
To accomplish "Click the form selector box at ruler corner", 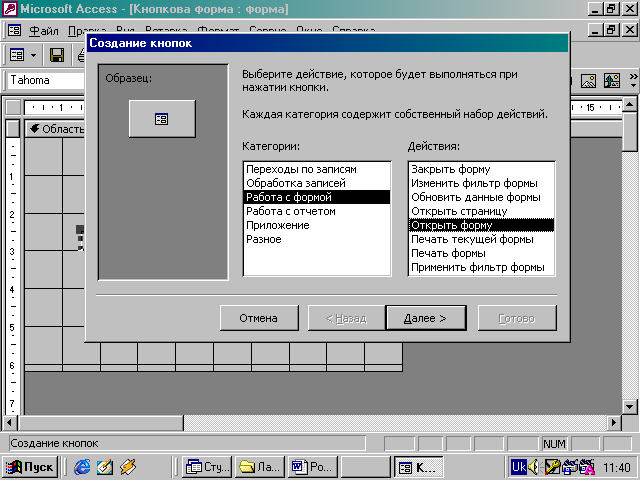I will click(13, 108).
